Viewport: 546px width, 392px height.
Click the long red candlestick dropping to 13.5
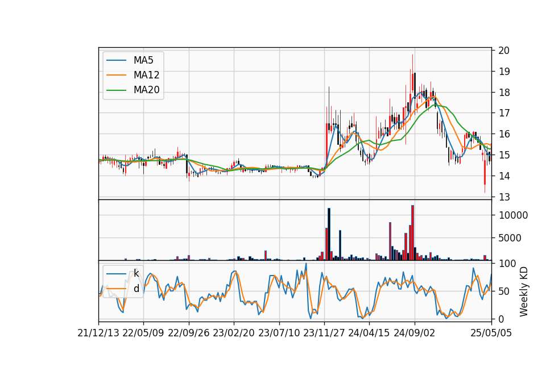pyautogui.click(x=485, y=172)
